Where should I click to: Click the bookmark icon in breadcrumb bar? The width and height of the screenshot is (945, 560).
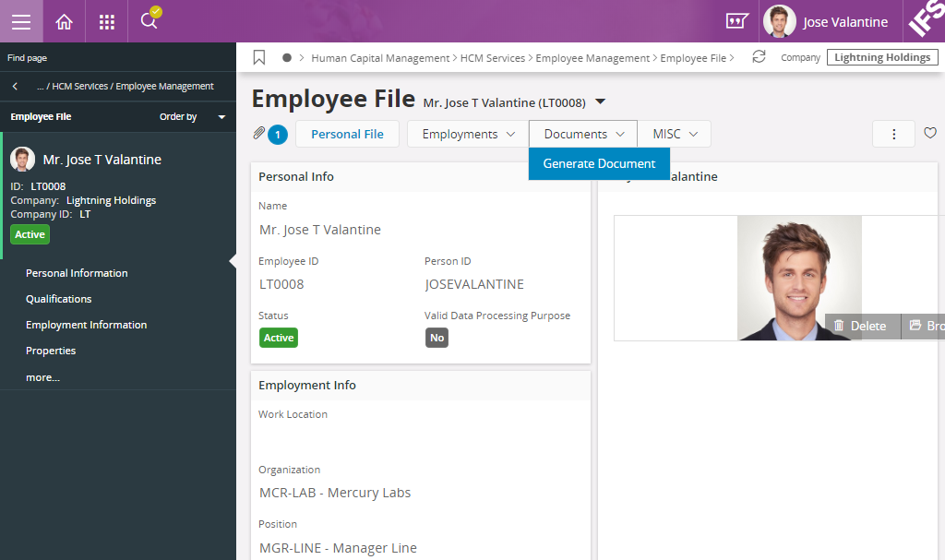(x=259, y=57)
